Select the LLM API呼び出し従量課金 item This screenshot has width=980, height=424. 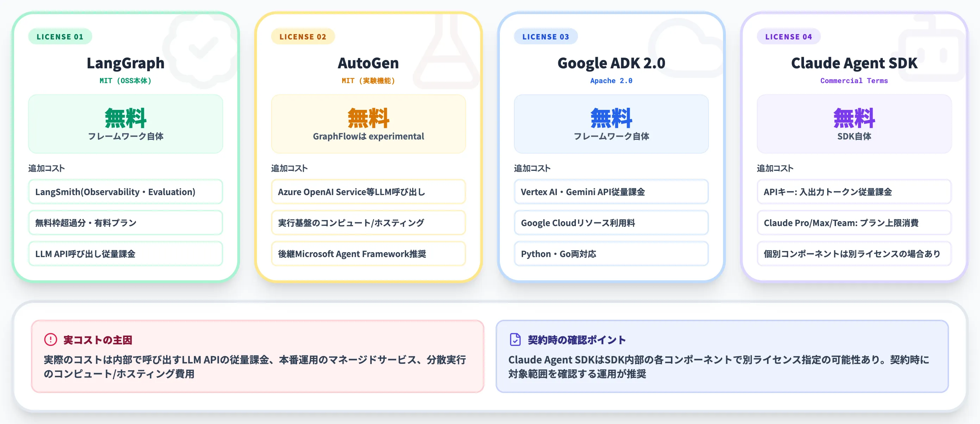126,254
